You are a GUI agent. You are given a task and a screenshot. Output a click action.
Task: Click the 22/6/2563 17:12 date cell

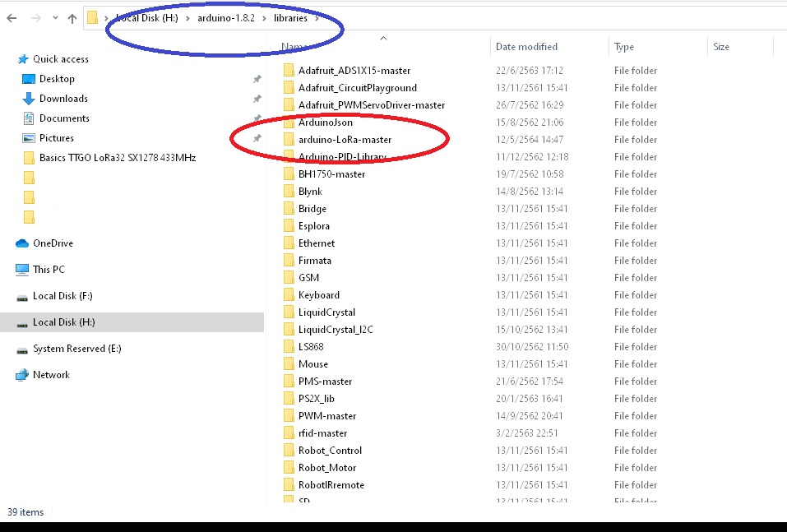pyautogui.click(x=530, y=71)
